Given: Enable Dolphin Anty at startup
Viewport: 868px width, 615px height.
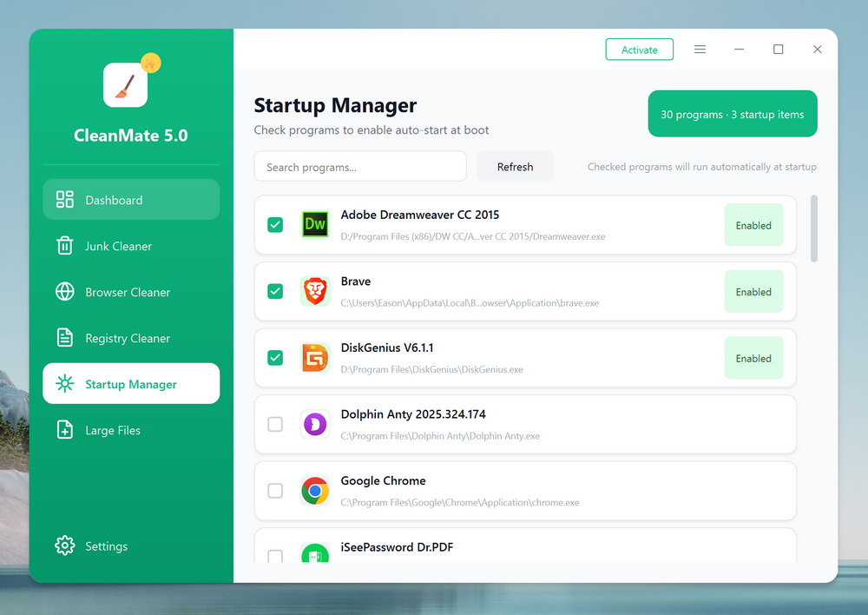Looking at the screenshot, I should tap(275, 424).
